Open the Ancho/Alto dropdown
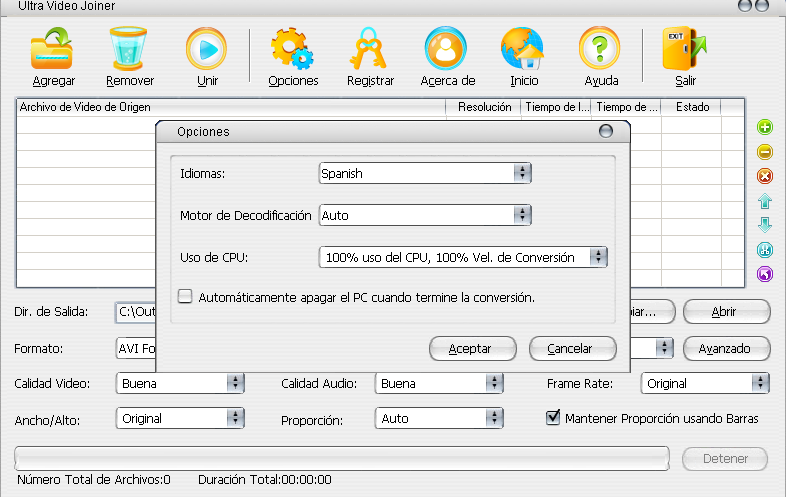This screenshot has width=786, height=497. coord(180,418)
